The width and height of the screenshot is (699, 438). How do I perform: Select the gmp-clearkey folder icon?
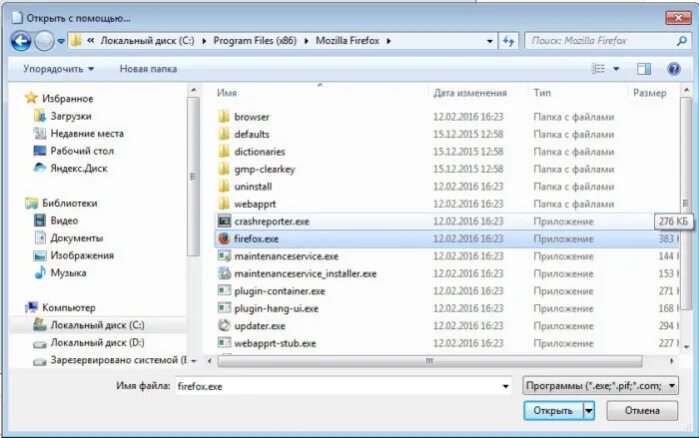point(224,169)
